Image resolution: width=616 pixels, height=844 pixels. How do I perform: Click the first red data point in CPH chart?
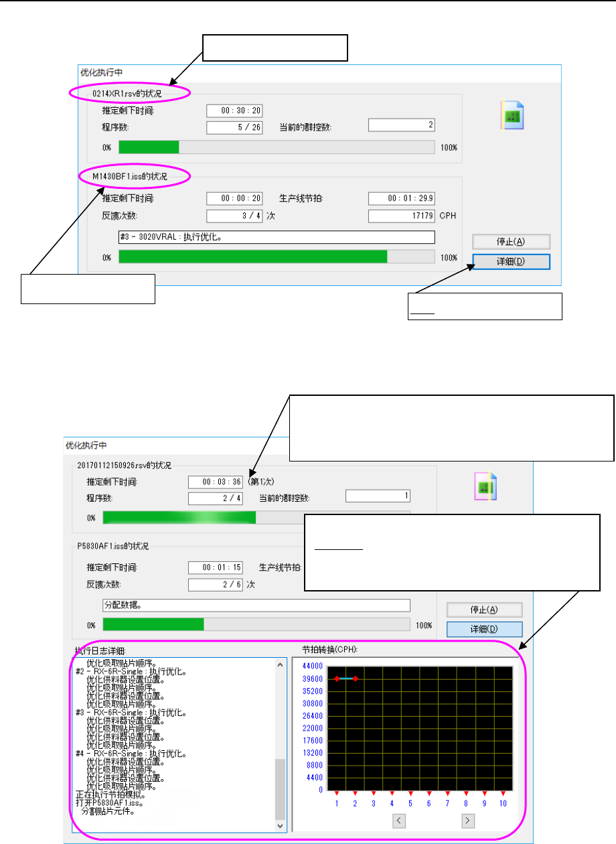[x=337, y=679]
